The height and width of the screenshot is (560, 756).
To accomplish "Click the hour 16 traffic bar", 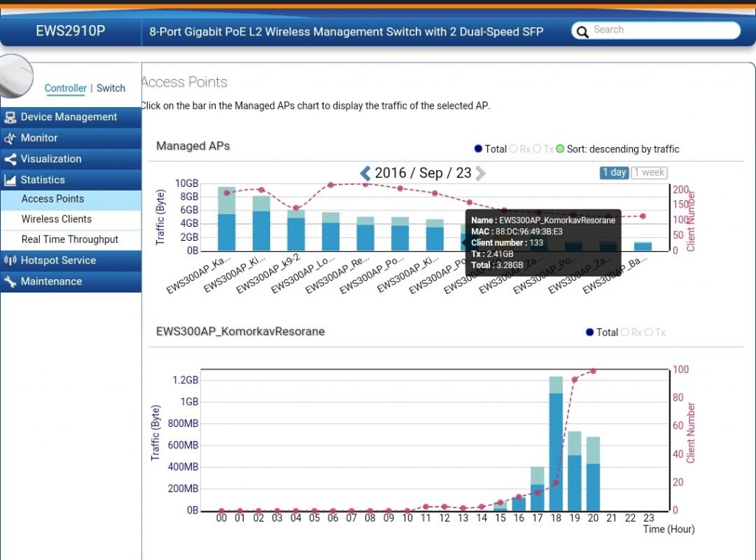I will point(519,504).
